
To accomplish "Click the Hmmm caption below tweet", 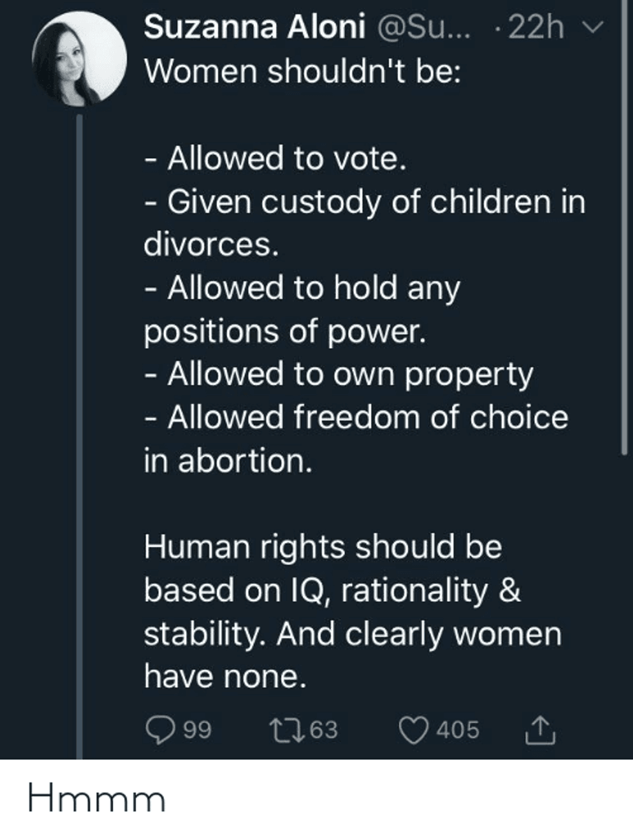I will click(96, 799).
